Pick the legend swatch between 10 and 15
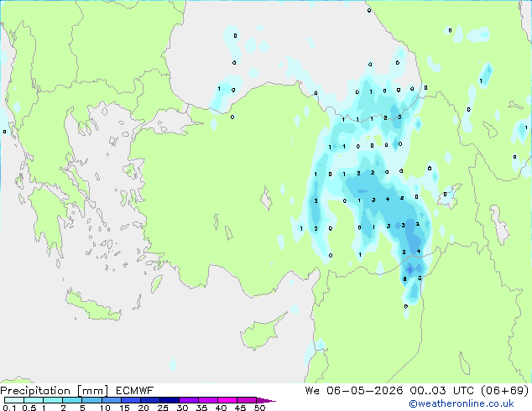The width and height of the screenshot is (532, 411). [112, 400]
